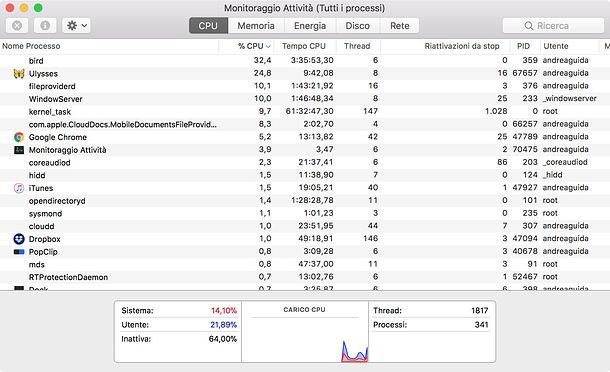Select the opendirectoryd process

[57, 201]
